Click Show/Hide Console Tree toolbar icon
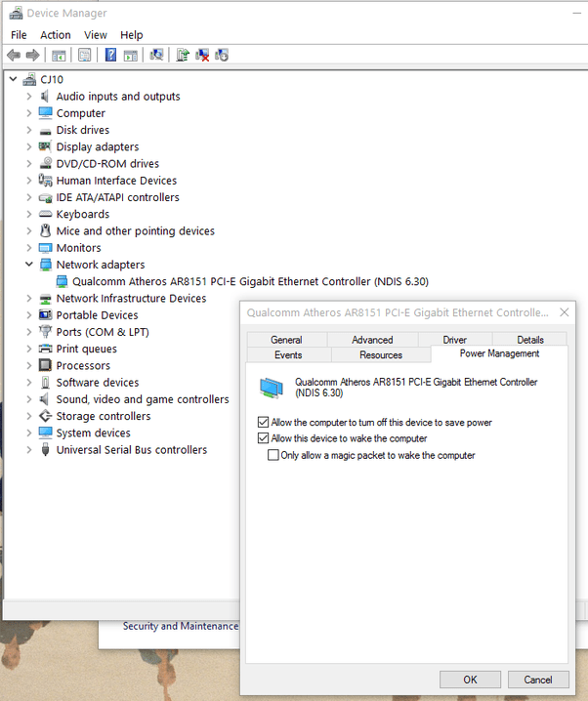The image size is (588, 701). pyautogui.click(x=59, y=56)
